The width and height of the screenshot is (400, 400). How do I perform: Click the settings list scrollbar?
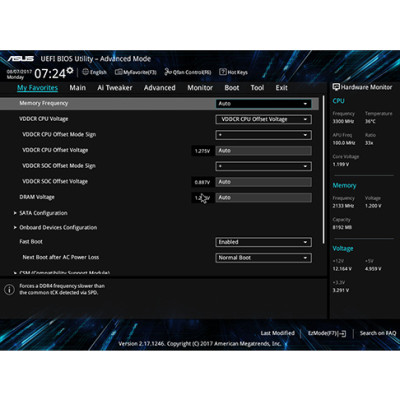pyautogui.click(x=323, y=170)
